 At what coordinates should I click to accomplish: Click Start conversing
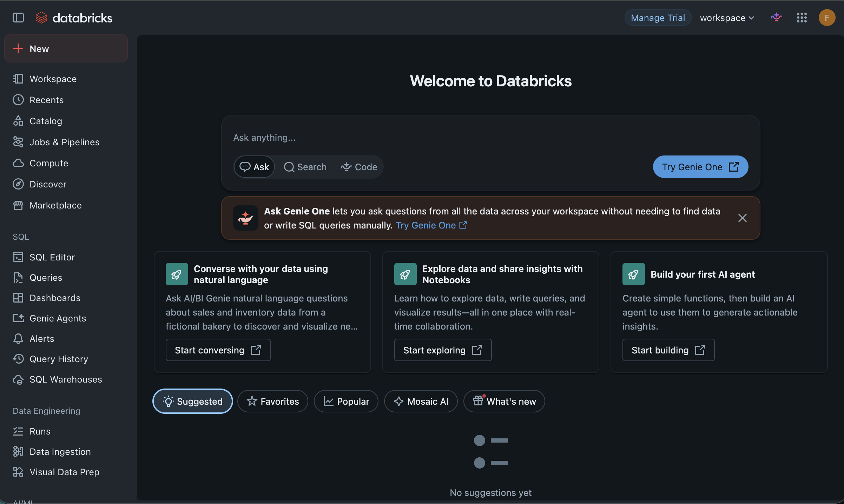click(x=218, y=350)
